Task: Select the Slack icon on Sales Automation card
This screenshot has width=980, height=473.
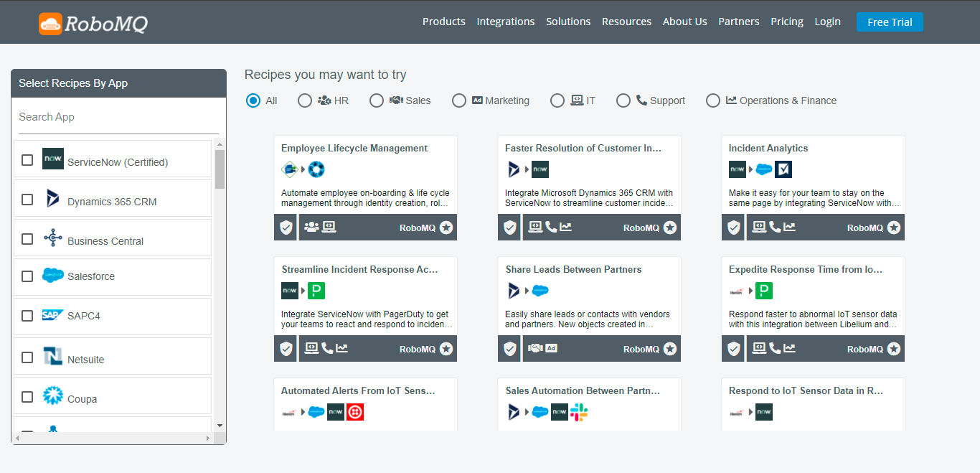Action: [x=579, y=412]
